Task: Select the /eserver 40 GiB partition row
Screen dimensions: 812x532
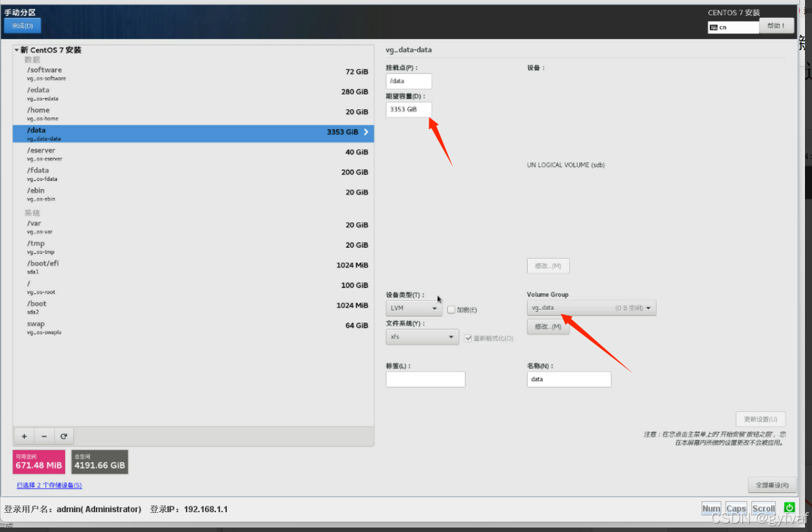Action: [x=193, y=154]
